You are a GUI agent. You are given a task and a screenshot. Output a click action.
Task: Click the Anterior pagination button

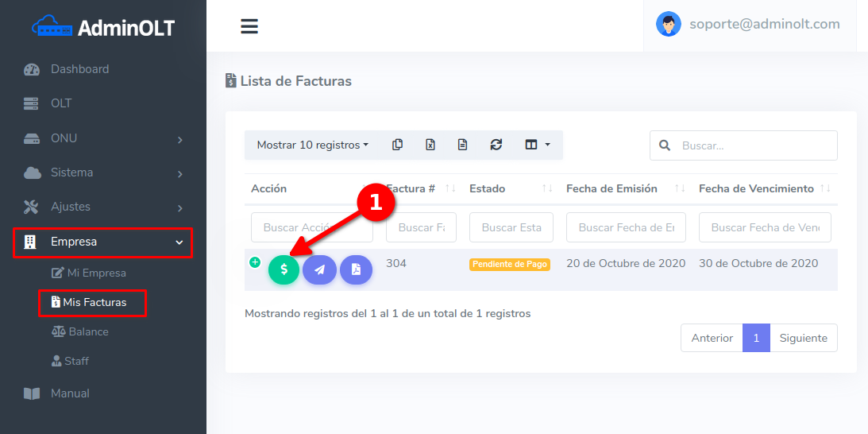[x=712, y=338]
